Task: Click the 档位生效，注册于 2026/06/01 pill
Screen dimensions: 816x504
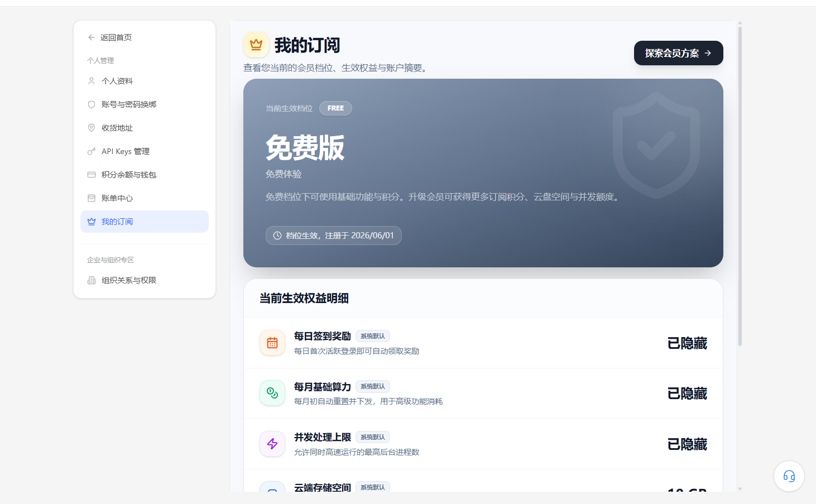Action: [334, 236]
